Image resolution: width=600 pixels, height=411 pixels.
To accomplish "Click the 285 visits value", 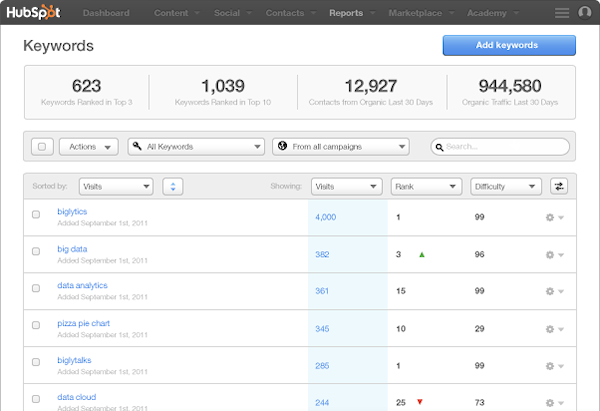I will (x=322, y=366).
